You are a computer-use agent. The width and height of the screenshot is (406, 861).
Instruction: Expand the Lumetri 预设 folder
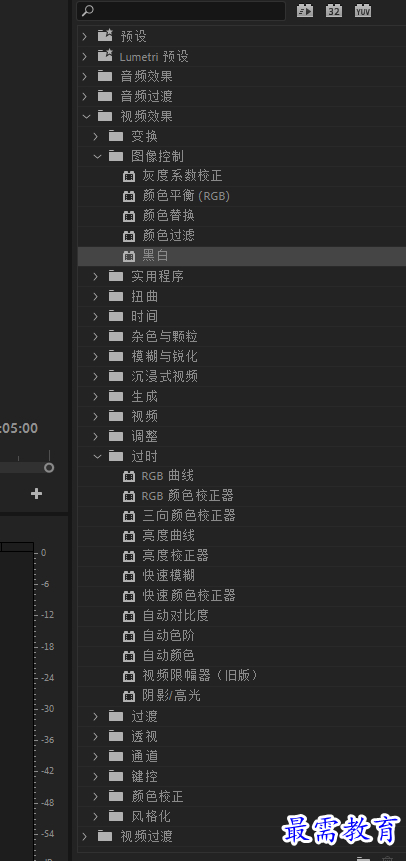85,56
